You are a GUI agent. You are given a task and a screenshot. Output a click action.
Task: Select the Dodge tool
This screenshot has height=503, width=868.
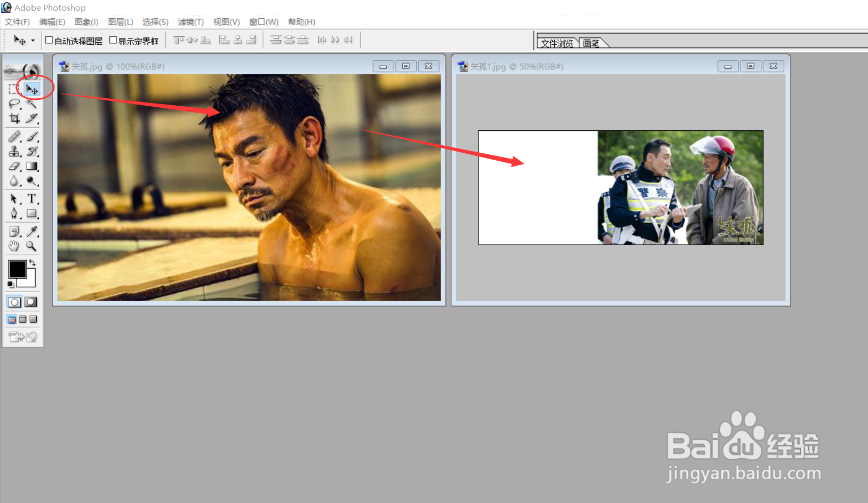[x=32, y=180]
